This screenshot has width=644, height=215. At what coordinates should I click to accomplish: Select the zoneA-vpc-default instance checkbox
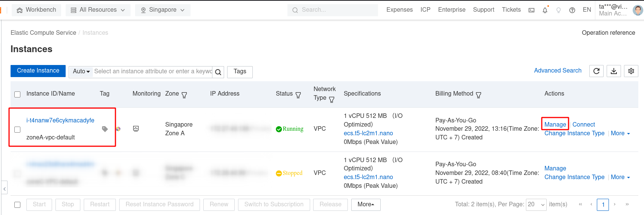click(x=17, y=130)
